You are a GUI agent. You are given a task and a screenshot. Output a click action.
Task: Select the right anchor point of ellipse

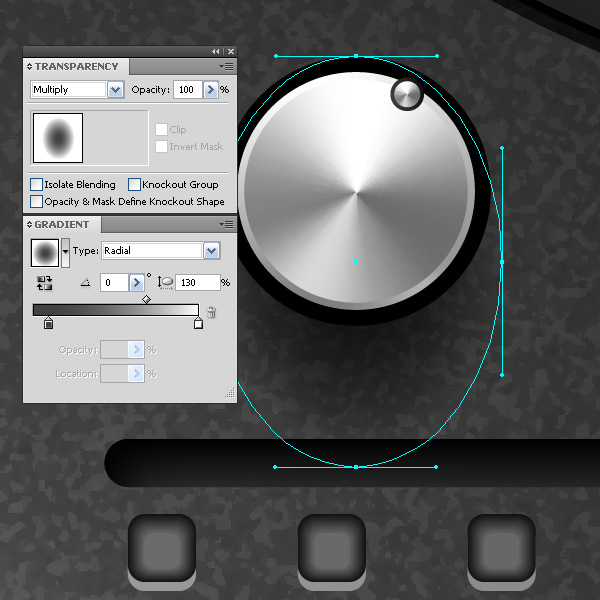click(x=502, y=262)
